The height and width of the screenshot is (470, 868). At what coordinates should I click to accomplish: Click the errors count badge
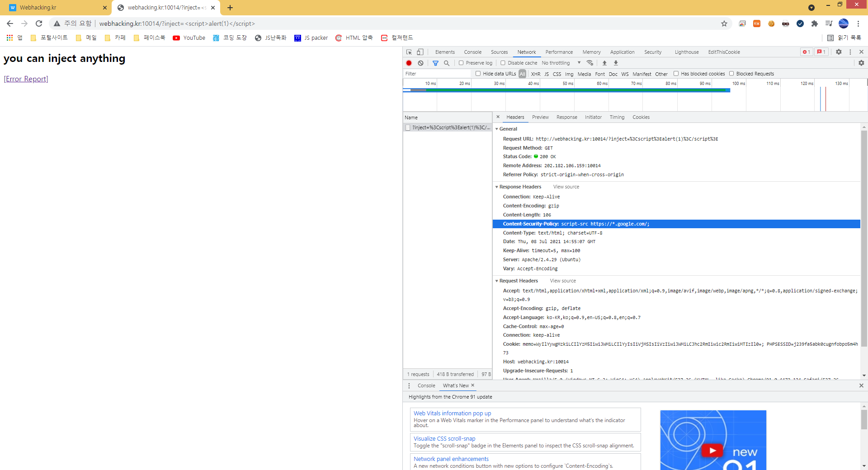[806, 52]
